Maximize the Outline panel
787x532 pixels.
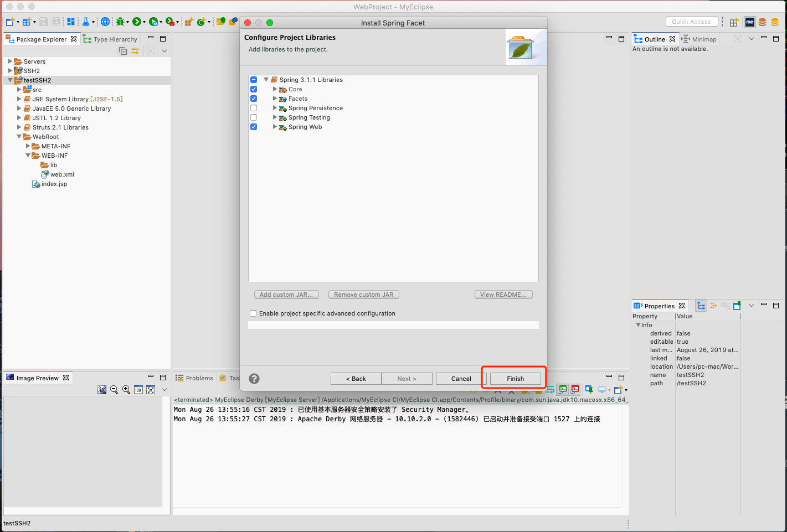pyautogui.click(x=776, y=39)
